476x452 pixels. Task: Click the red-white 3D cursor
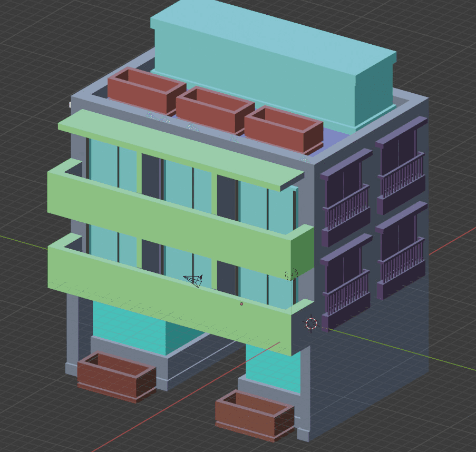pos(311,323)
